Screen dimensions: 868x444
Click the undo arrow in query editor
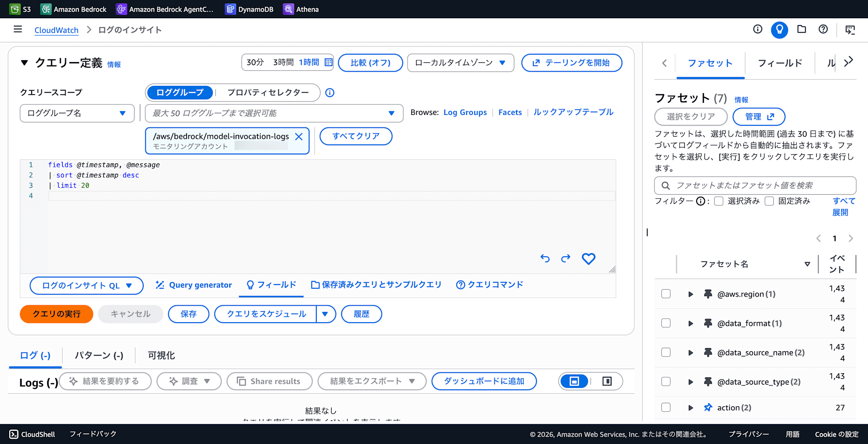tap(545, 258)
